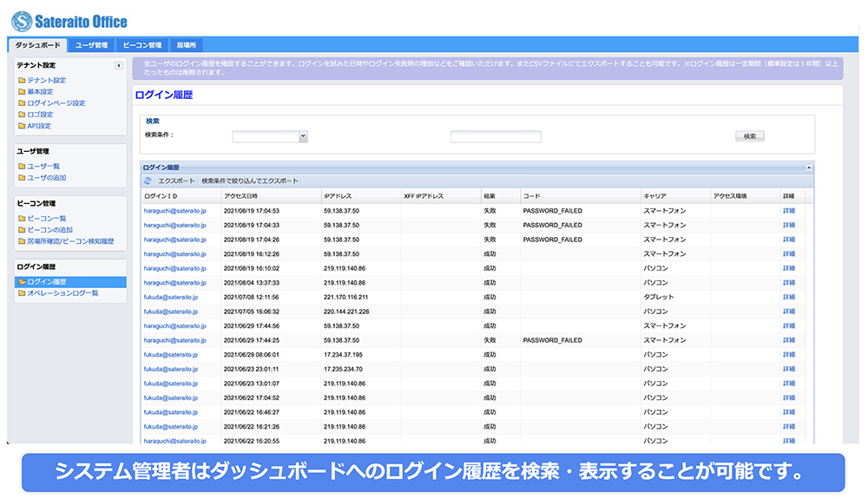Click the folder icon beside API設定

22,126
